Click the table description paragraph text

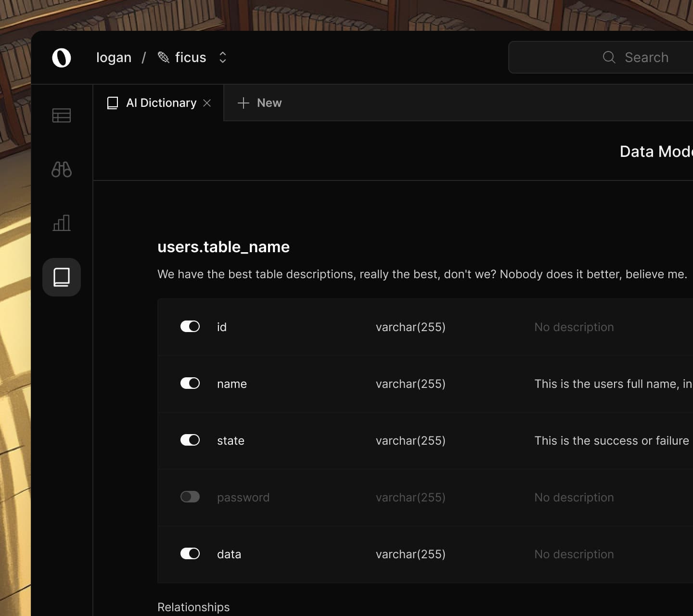[x=422, y=274]
